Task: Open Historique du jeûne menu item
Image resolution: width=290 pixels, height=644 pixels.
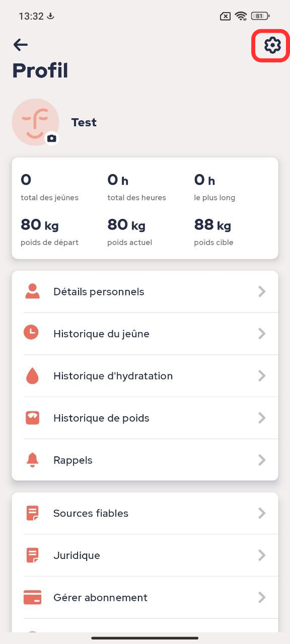Action: pyautogui.click(x=145, y=334)
